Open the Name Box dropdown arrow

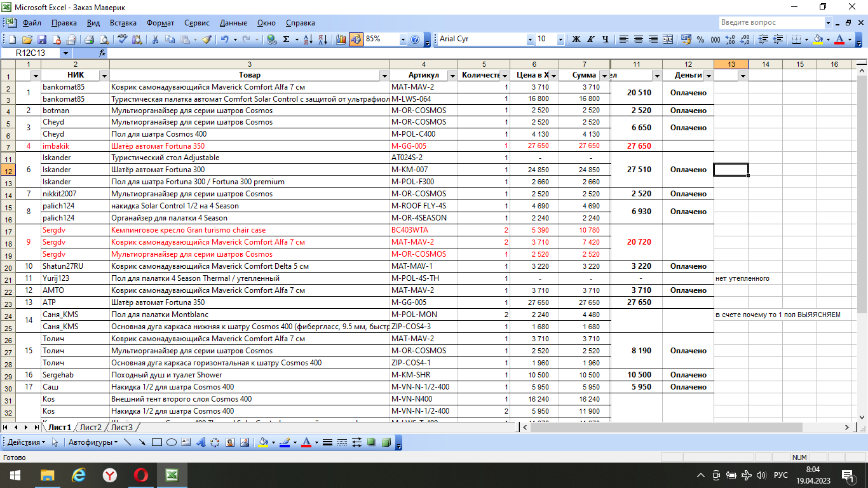[x=65, y=53]
